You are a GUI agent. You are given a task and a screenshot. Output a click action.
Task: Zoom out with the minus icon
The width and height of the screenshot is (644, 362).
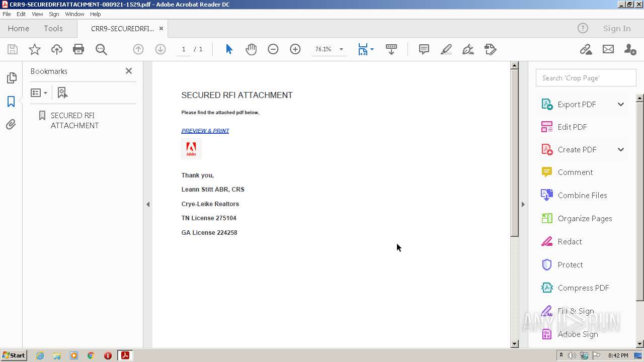273,49
